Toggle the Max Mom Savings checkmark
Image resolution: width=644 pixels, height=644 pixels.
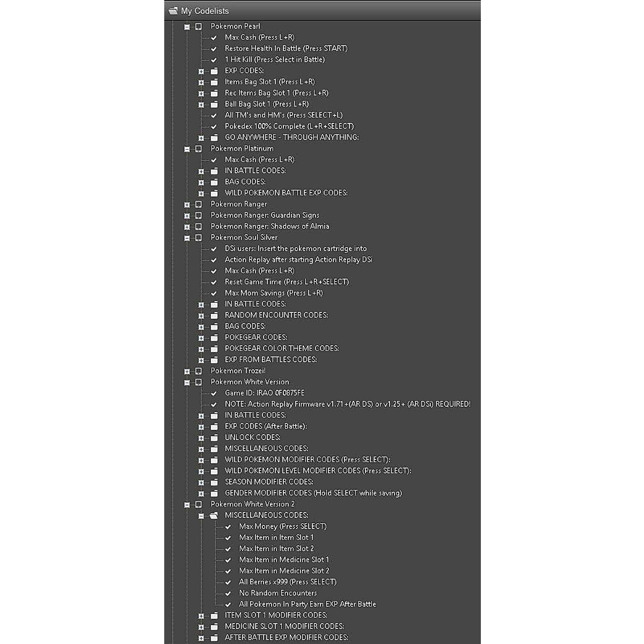(214, 293)
